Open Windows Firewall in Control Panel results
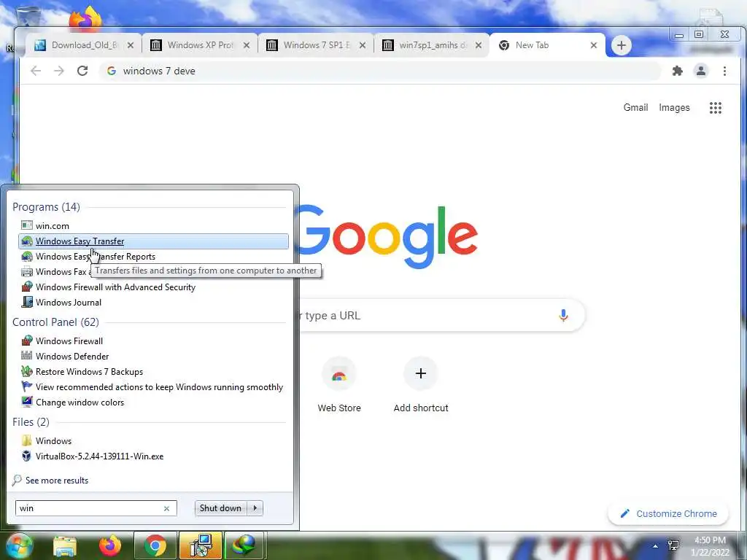This screenshot has width=747, height=560. [x=69, y=341]
